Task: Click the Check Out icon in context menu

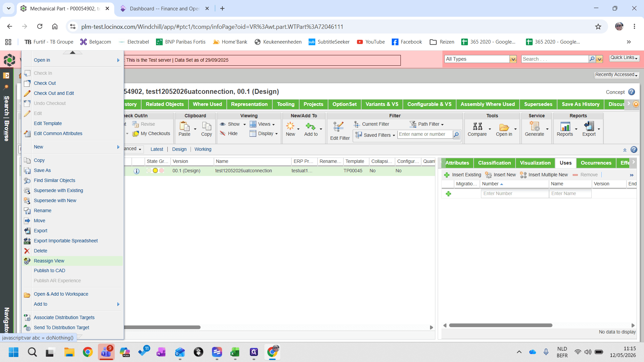Action: click(27, 83)
